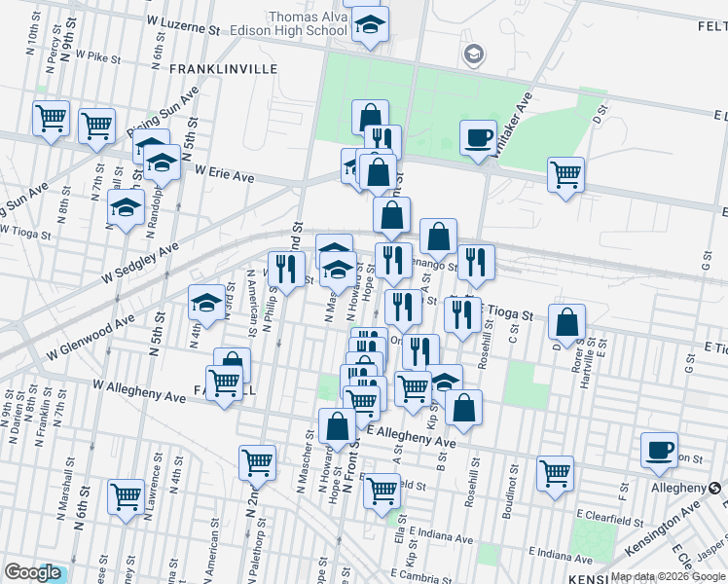Select the grocery cart marker on N 2nd St south

click(257, 463)
